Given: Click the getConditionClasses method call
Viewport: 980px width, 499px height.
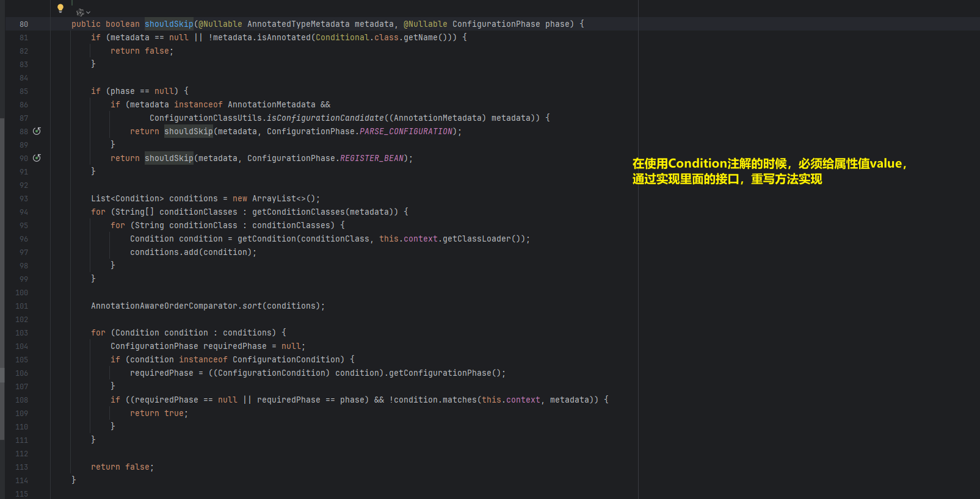Looking at the screenshot, I should 299,212.
